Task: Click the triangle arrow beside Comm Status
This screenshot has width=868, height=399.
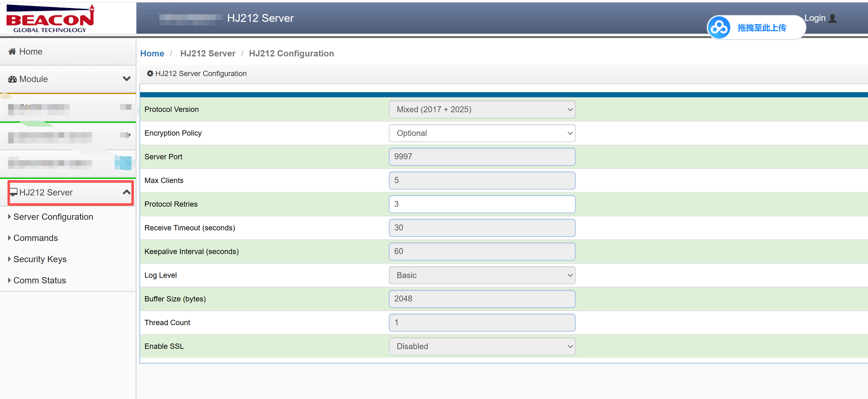Action: [x=9, y=280]
